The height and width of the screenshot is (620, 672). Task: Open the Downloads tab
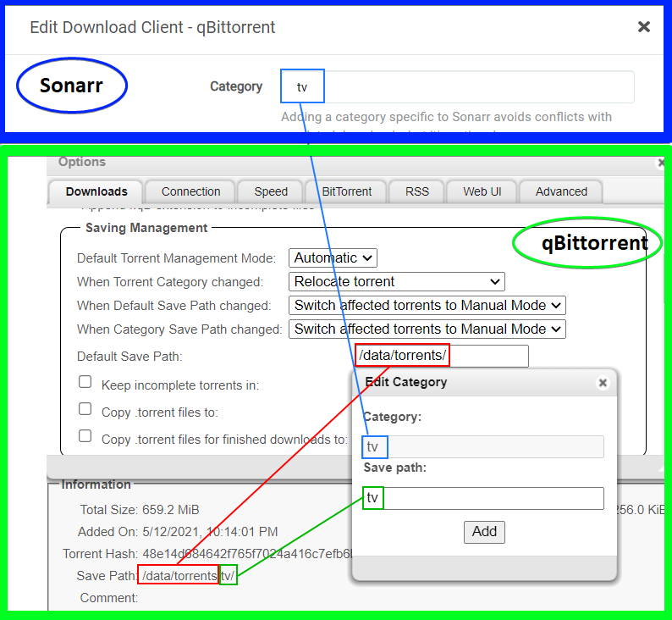[96, 191]
